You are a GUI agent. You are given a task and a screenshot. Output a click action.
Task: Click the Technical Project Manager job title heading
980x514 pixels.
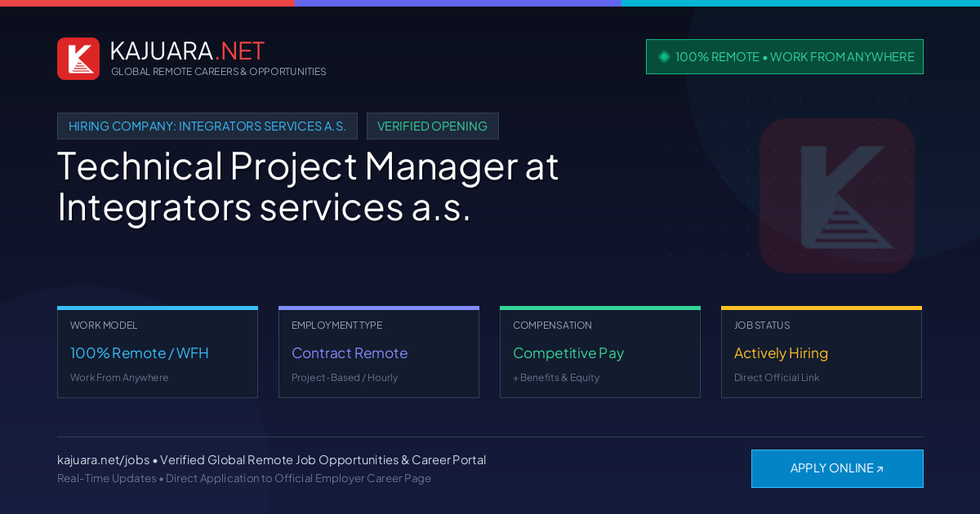tap(308, 187)
